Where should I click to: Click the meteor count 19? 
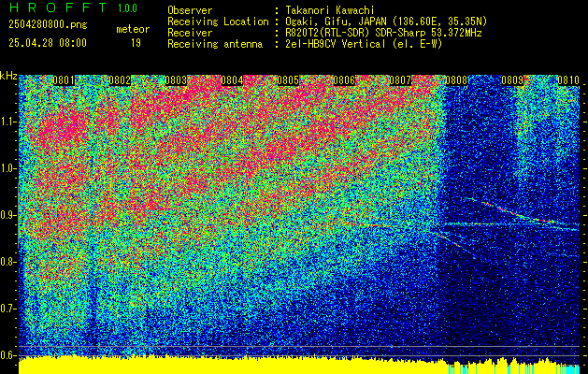tap(136, 43)
